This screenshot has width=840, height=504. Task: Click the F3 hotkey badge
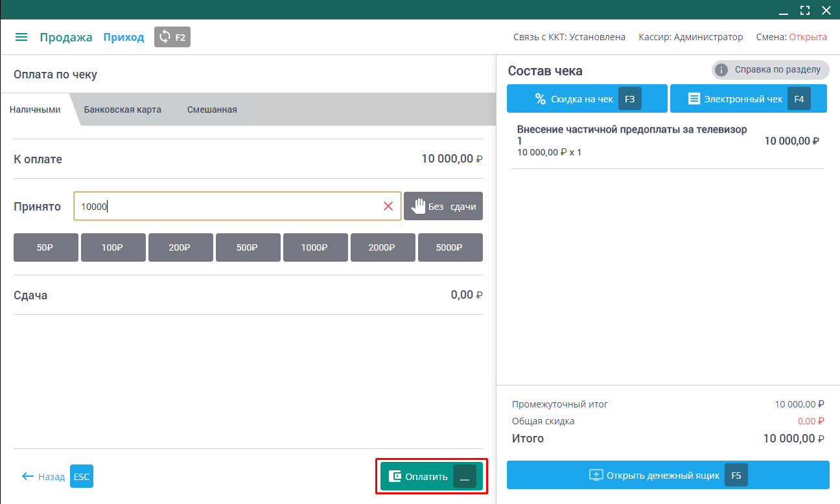630,99
